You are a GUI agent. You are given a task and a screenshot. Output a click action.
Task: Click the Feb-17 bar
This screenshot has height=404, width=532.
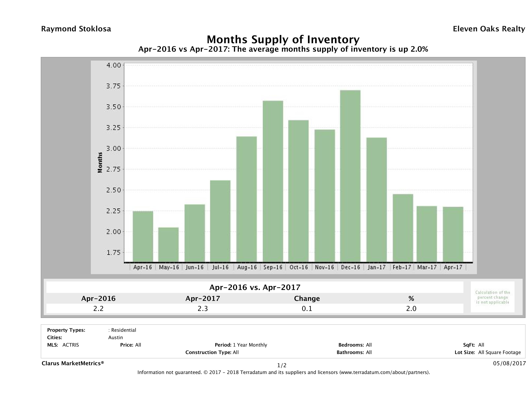(403, 228)
